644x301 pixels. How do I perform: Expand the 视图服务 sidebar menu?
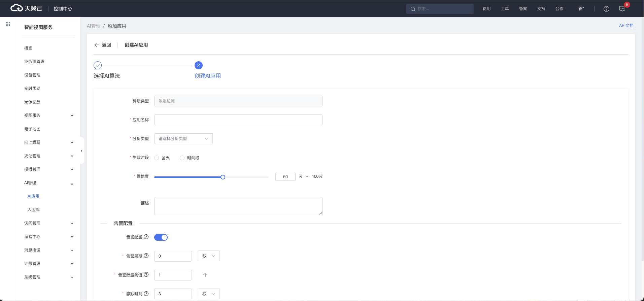[48, 115]
